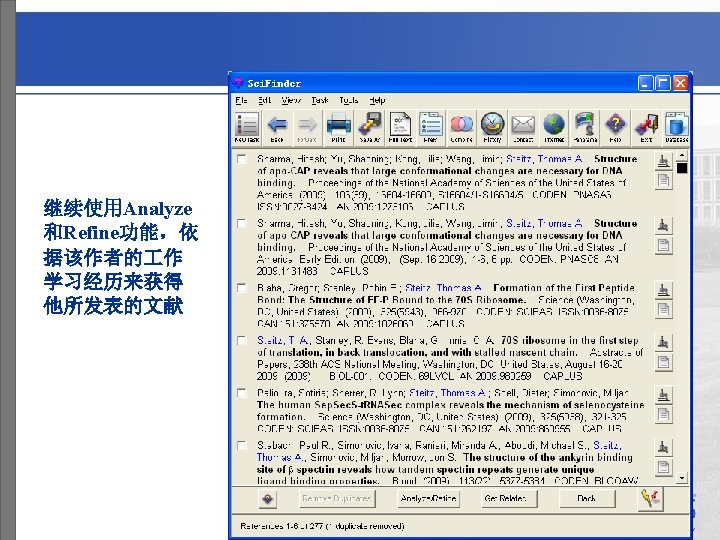
Task: Select the SepSecS-tRNASec reference checkbox
Action: pyautogui.click(x=242, y=393)
